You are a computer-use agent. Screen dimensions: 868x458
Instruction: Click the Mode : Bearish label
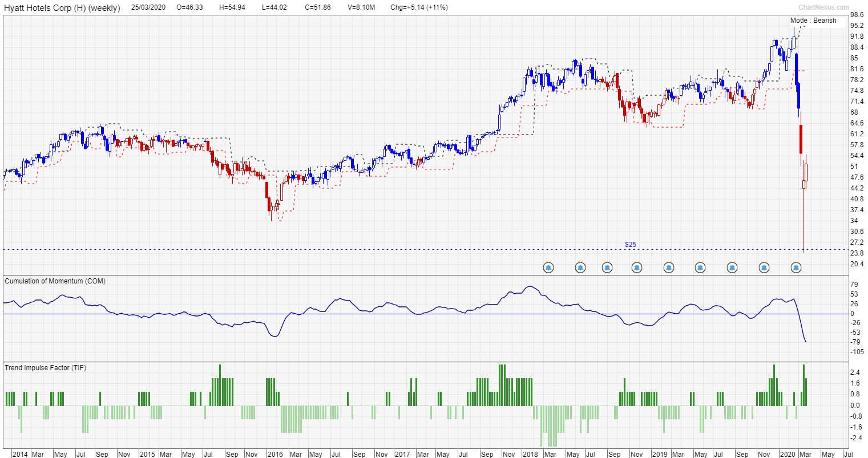(x=813, y=21)
